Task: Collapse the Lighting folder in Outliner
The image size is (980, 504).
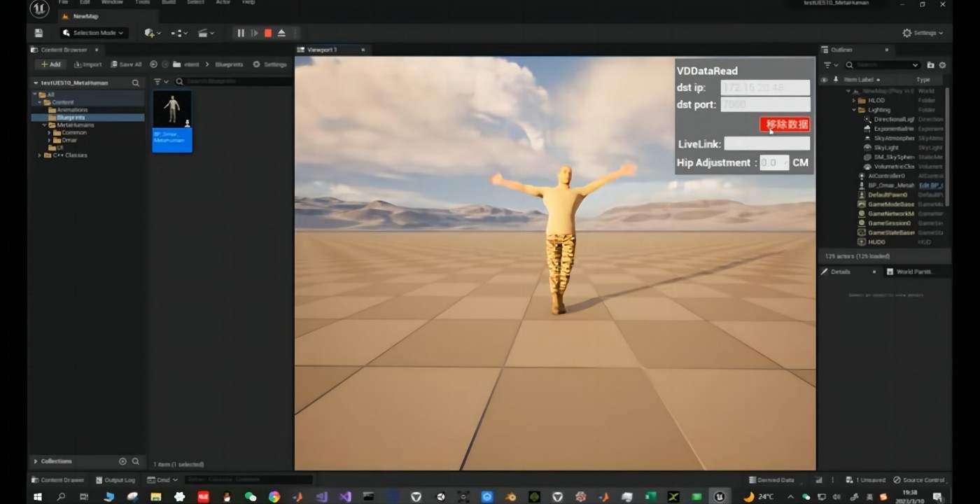Action: (x=854, y=110)
